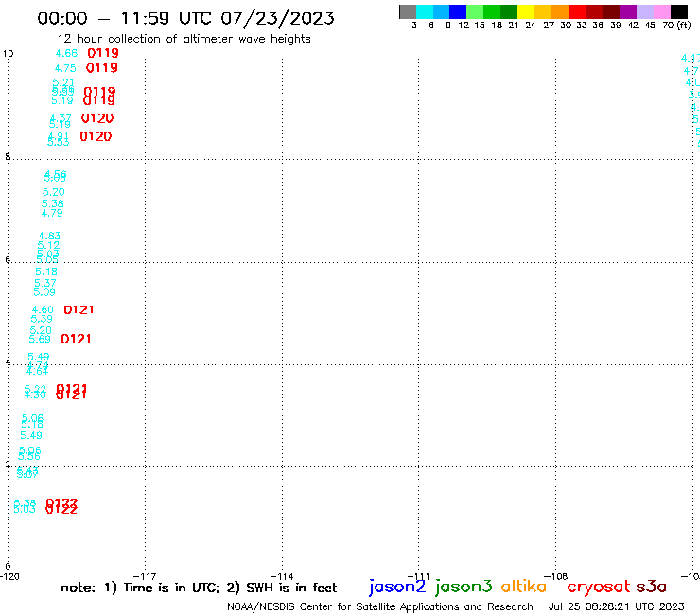Click the wave height value 5.37
This screenshot has height=615, width=700.
coord(45,283)
